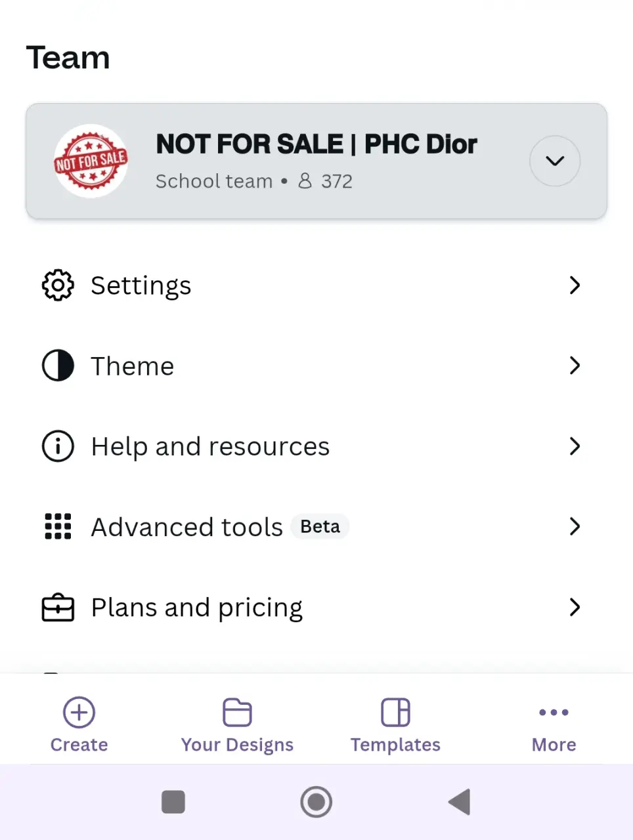Tap the Templates layout icon
Viewport: 633px width, 840px height.
395,712
